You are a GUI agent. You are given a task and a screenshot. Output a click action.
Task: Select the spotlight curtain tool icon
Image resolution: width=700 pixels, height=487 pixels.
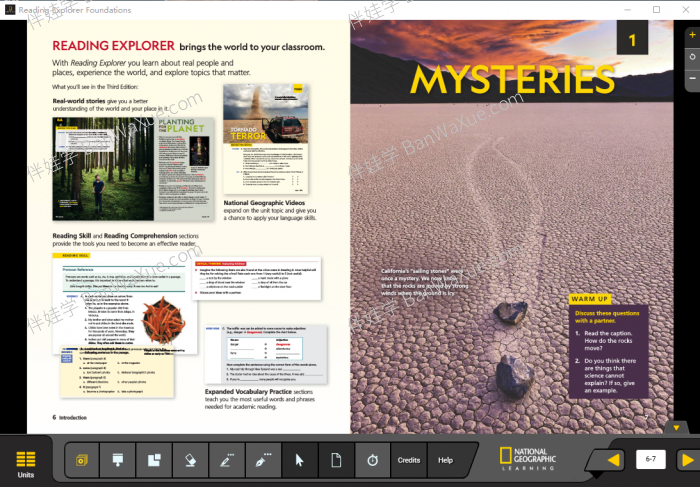click(x=118, y=460)
